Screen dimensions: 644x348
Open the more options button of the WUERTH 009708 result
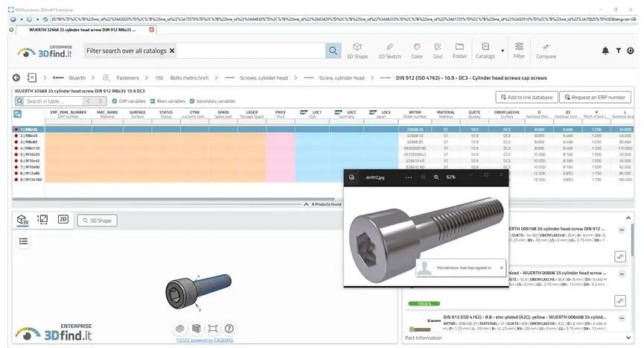point(622,230)
